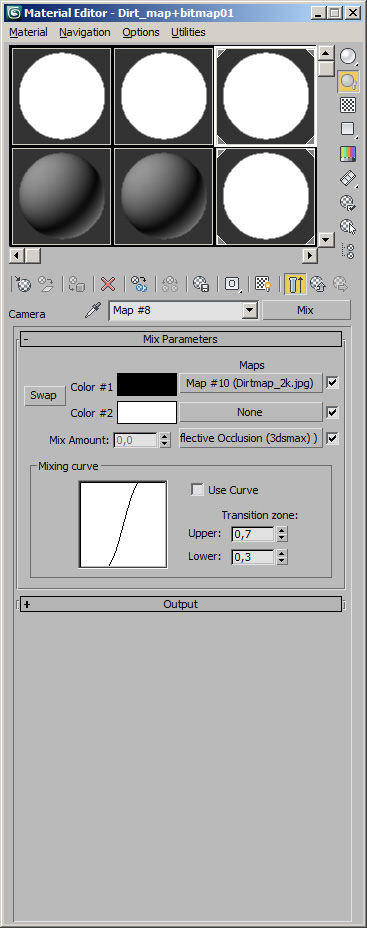Open the Navigation menu
This screenshot has height=928, width=367.
coord(85,33)
